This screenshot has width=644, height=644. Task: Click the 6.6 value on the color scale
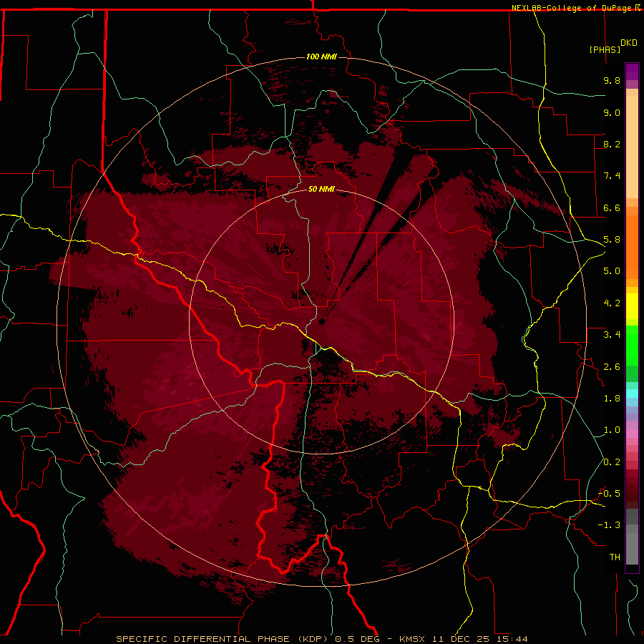coord(612,208)
